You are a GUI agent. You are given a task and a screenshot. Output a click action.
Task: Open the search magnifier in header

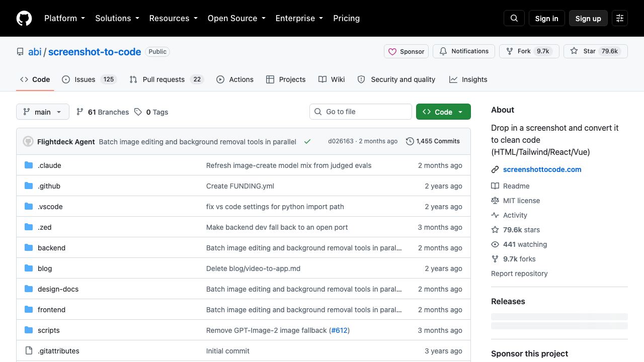click(514, 18)
